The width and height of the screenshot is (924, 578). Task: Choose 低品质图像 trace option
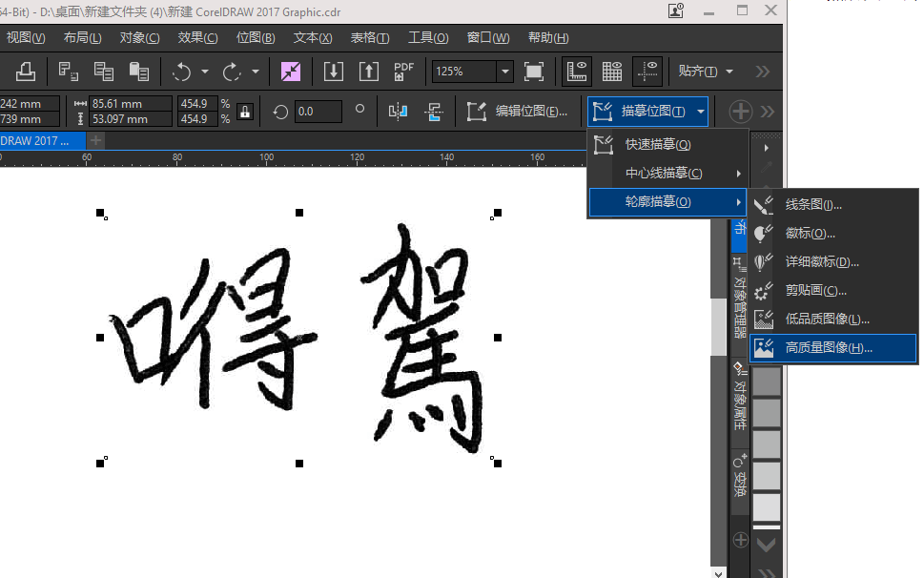[833, 320]
